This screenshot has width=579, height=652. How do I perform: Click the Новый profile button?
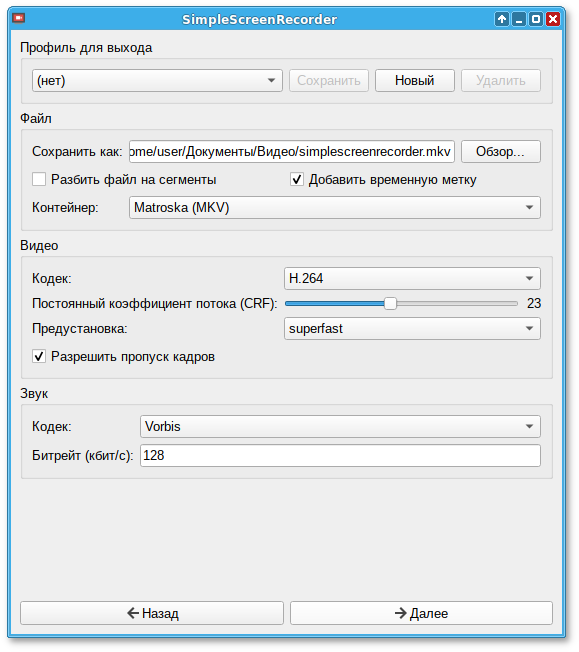(415, 80)
